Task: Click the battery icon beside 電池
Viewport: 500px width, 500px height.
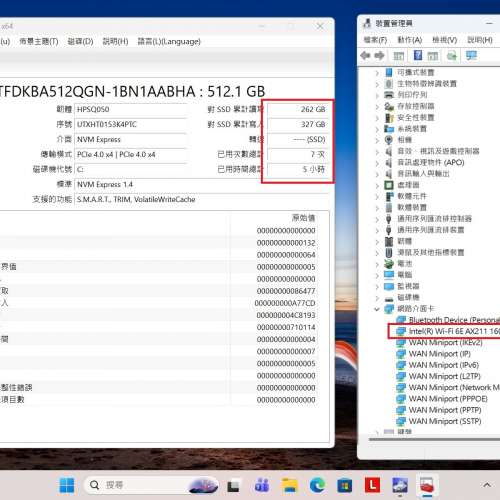Action: click(389, 264)
